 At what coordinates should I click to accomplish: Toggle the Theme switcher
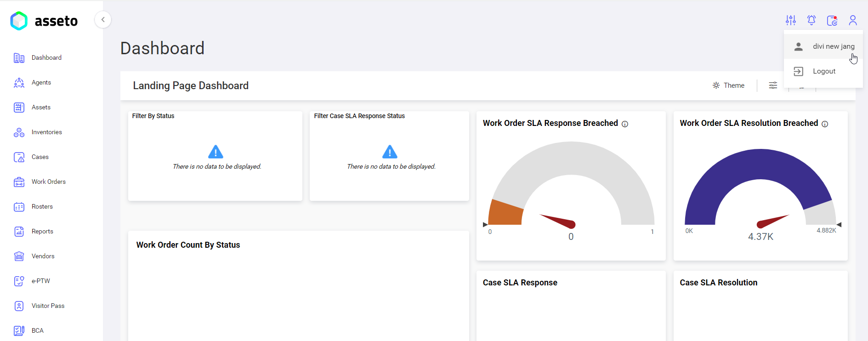(x=728, y=85)
